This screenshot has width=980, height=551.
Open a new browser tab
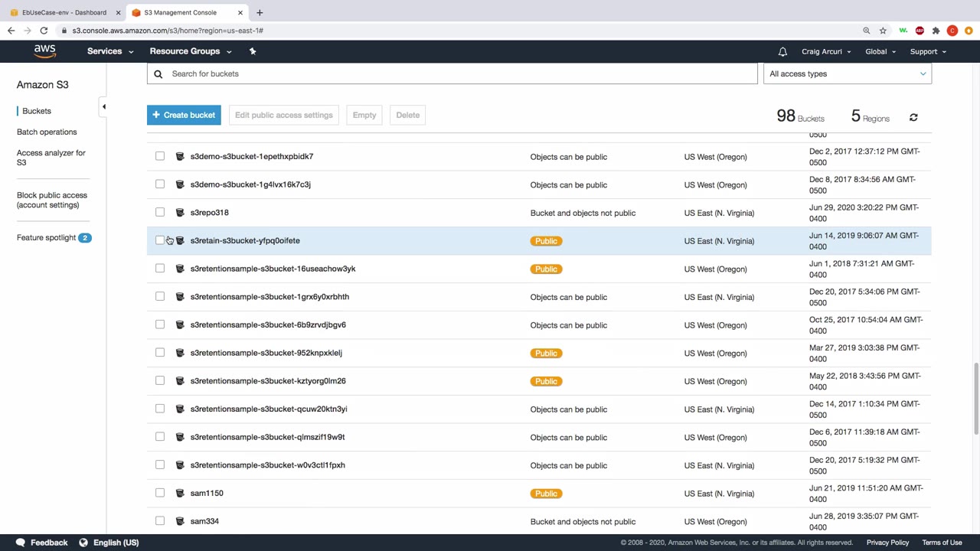[x=260, y=12]
